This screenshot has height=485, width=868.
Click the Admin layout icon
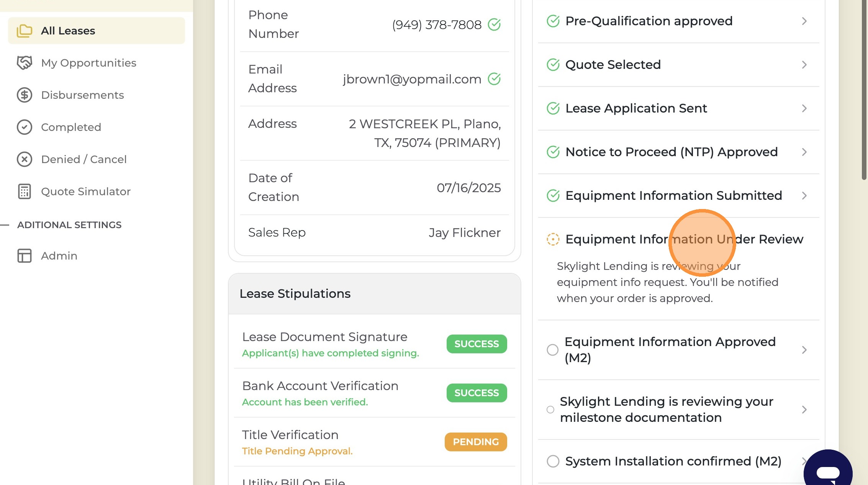tap(25, 256)
